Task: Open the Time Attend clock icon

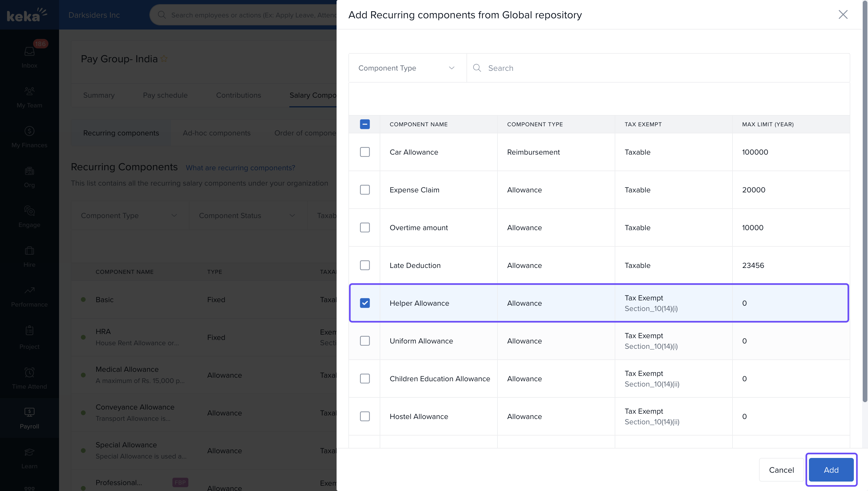Action: 29,372
